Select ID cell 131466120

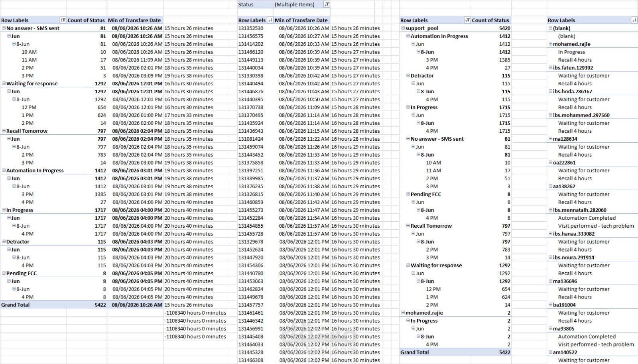(x=256, y=52)
